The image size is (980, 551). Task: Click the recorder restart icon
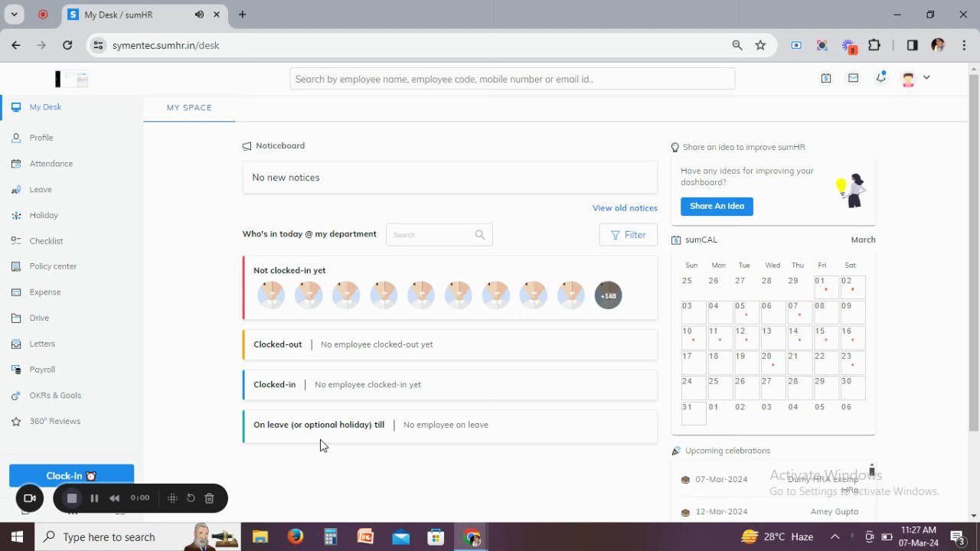click(191, 498)
